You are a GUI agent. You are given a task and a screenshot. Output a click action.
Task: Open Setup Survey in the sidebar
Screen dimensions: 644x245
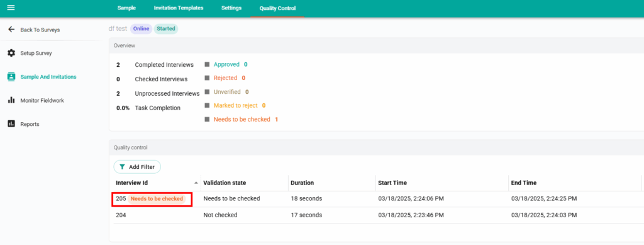click(36, 53)
